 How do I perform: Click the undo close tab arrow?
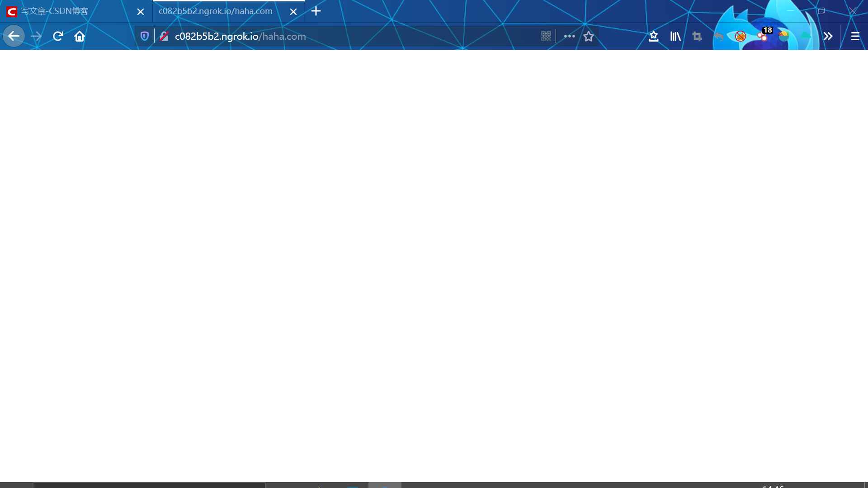pyautogui.click(x=719, y=36)
